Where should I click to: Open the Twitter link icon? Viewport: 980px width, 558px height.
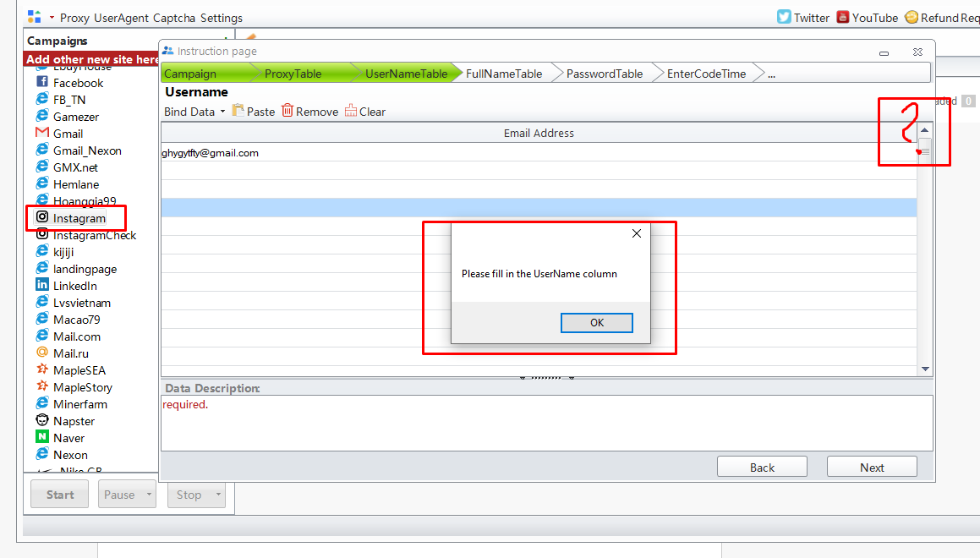click(x=784, y=17)
